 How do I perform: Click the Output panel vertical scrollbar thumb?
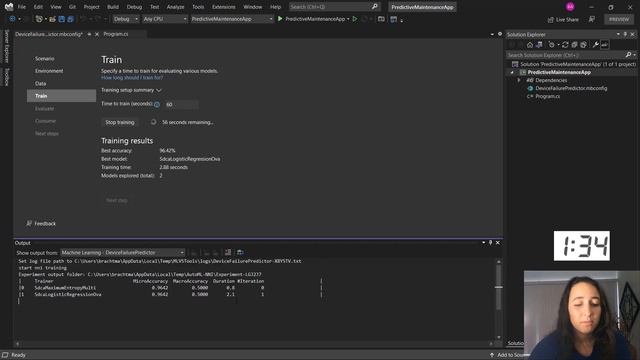click(499, 287)
